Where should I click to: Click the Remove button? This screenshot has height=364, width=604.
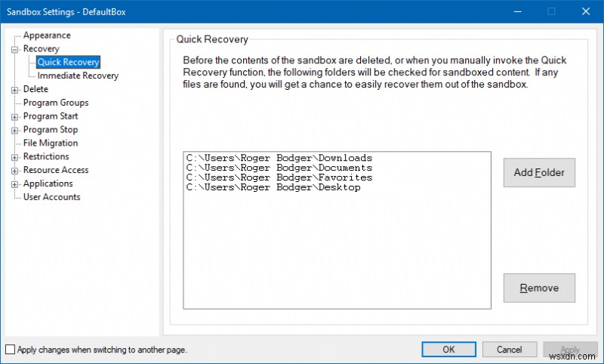tap(539, 288)
